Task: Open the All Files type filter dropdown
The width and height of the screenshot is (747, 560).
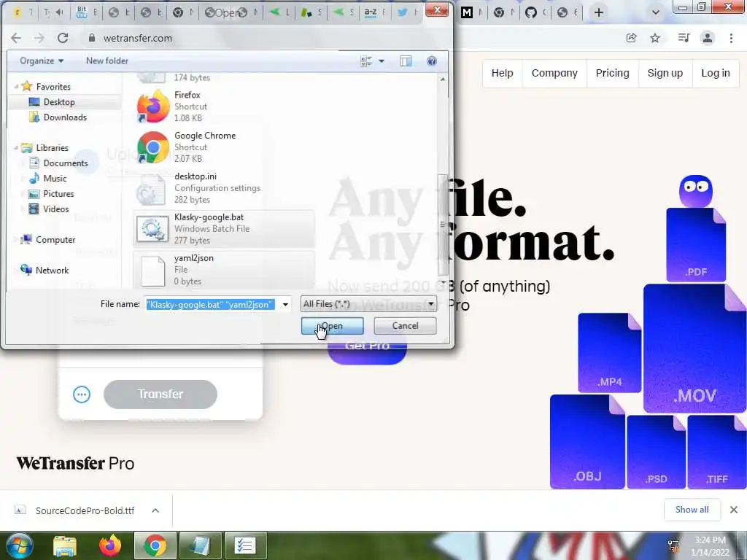Action: (368, 304)
